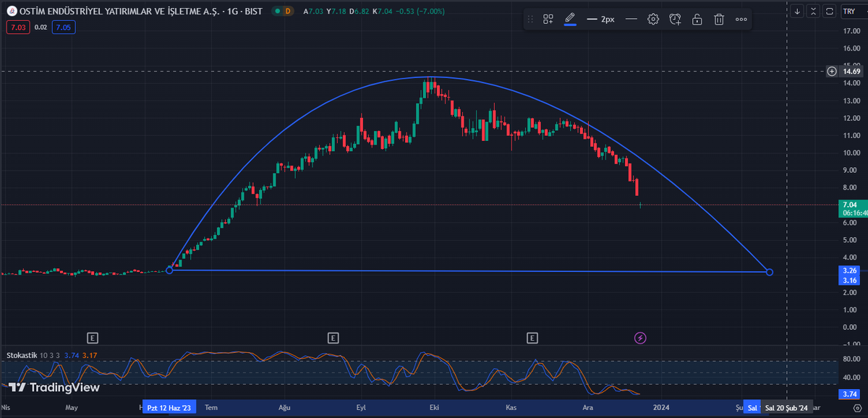Click the 'Pzt 12 Haz '23' date label
Screen dimensions: 868x418
(169, 408)
